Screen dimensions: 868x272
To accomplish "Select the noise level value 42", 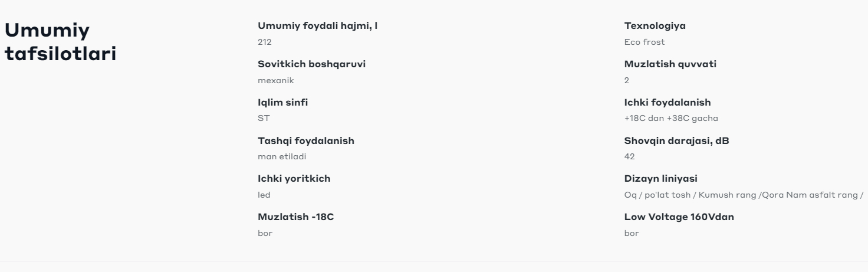I will pos(629,157).
